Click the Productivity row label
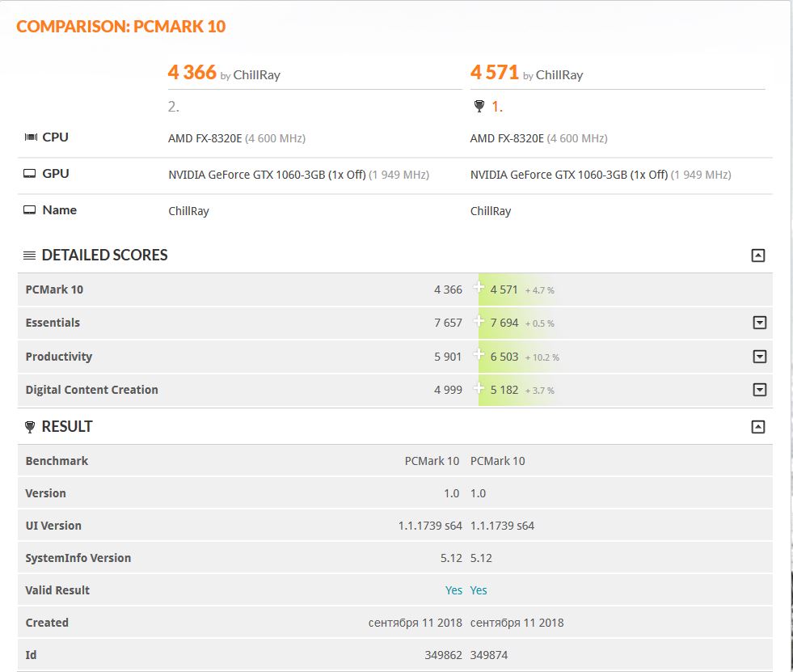 (59, 357)
